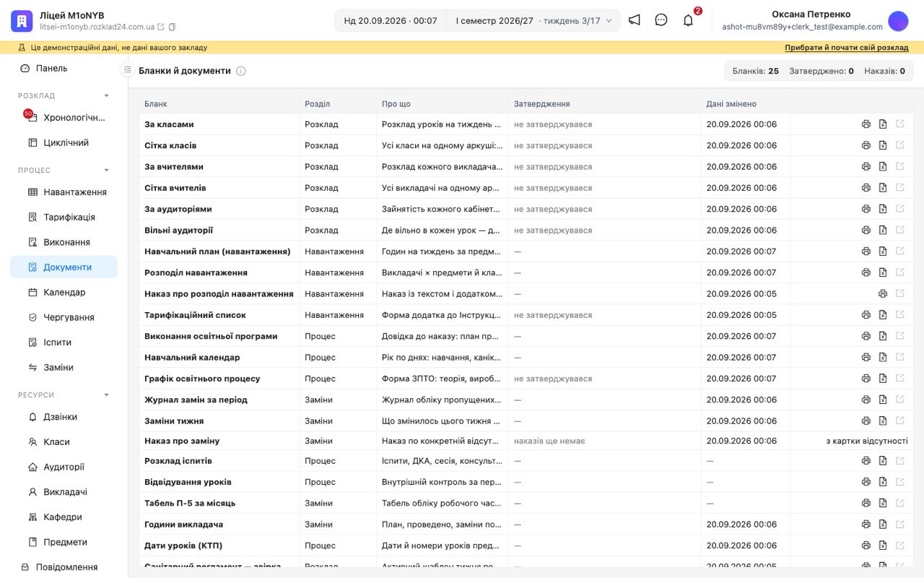Open semester and week selector dropdown
The height and width of the screenshot is (578, 924).
(x=533, y=20)
